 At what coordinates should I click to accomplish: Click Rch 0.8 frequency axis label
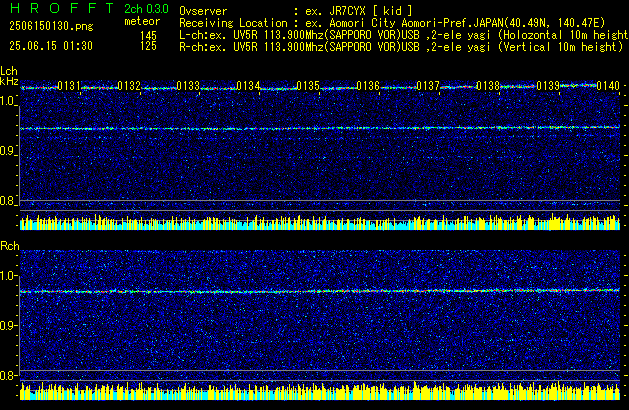click(x=8, y=375)
